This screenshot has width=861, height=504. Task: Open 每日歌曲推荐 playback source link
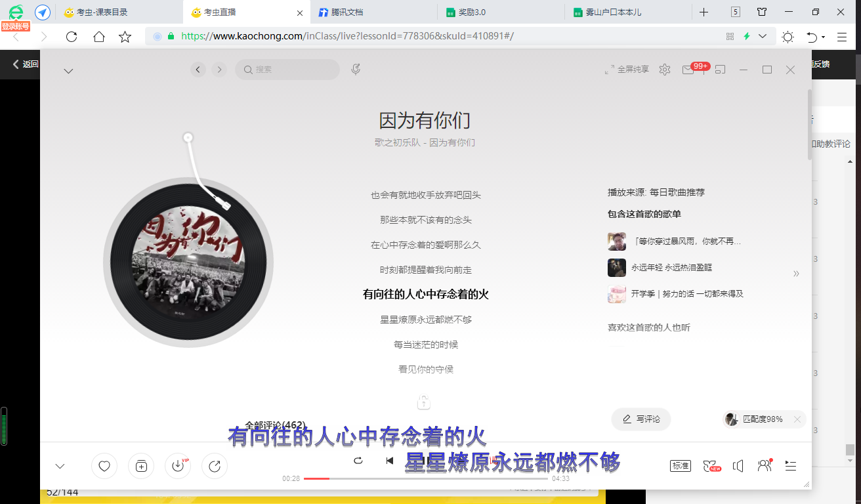tap(677, 192)
